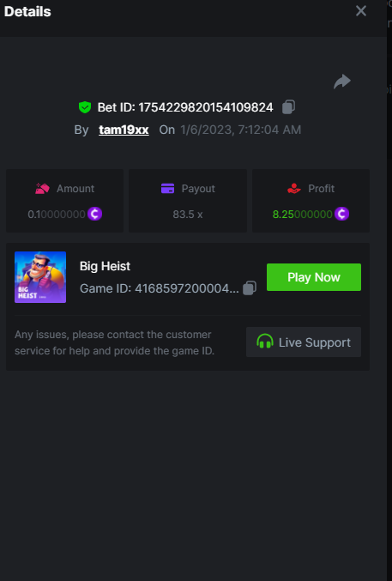Click the headphones icon in Live Support
392x581 pixels.
pyautogui.click(x=265, y=342)
